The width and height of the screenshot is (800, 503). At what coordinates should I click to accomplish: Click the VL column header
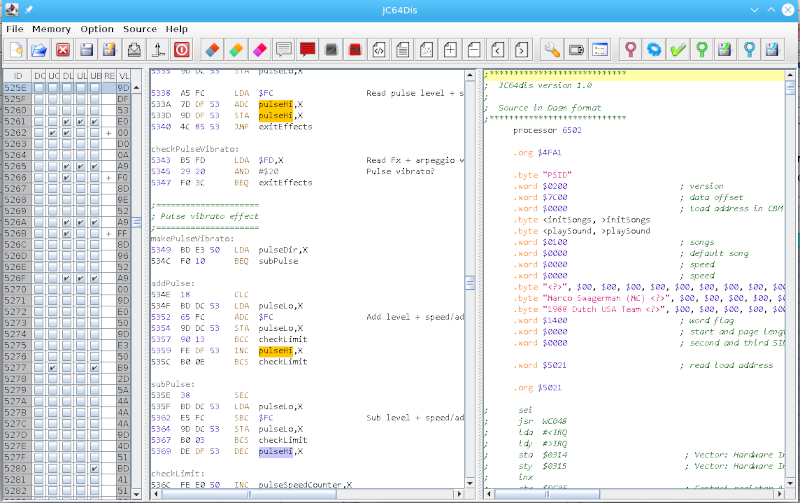pos(123,76)
